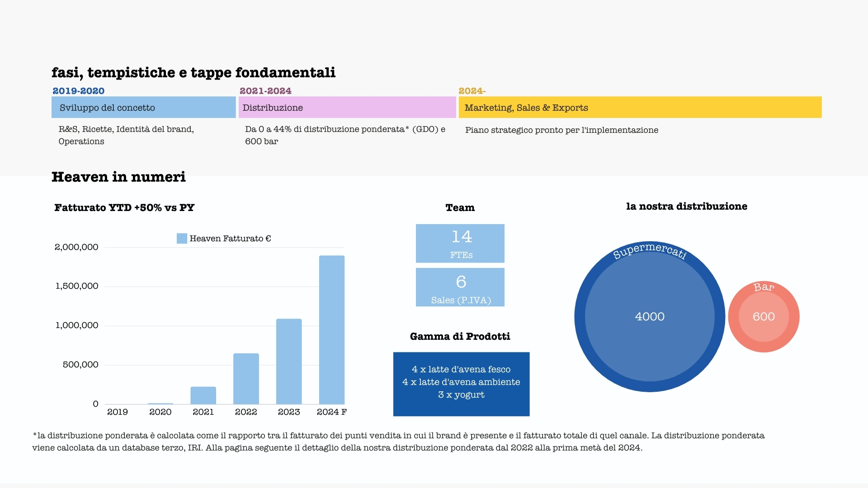Click the 2024 F revenue bar
This screenshot has height=488, width=868.
click(332, 330)
